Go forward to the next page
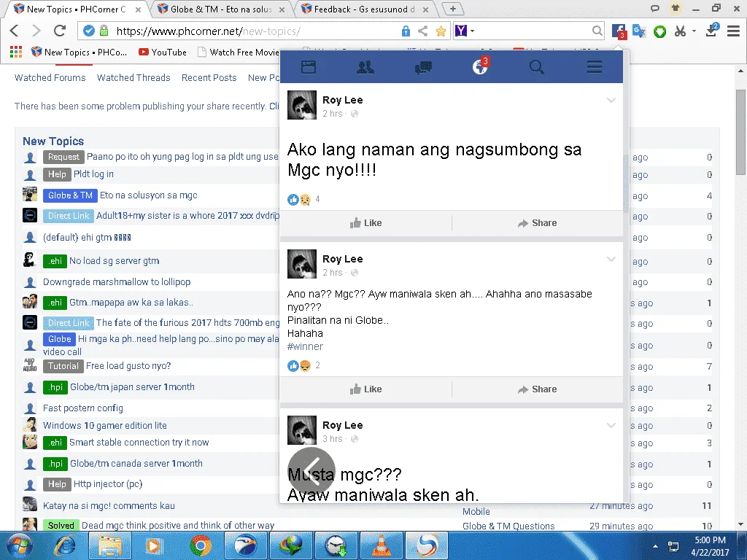 [x=36, y=31]
